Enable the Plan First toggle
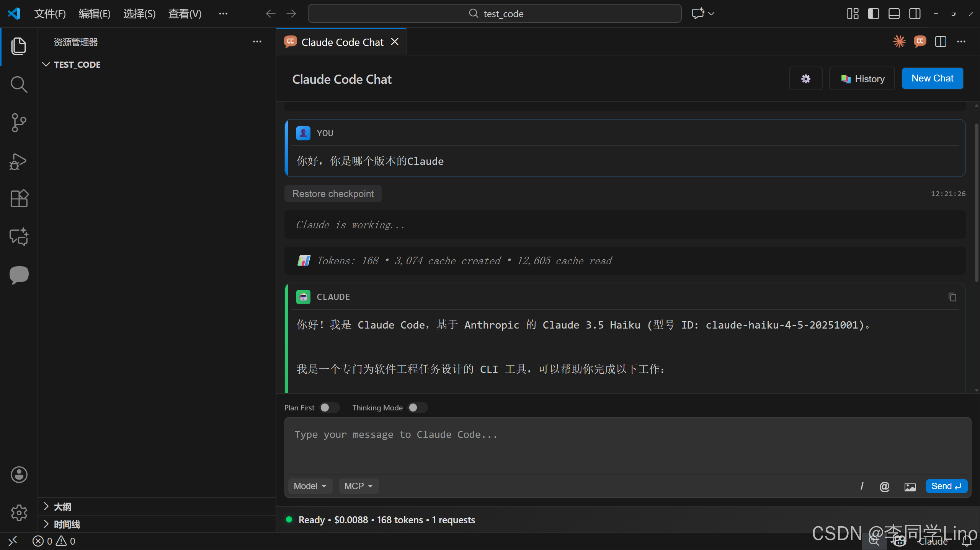 (x=329, y=408)
